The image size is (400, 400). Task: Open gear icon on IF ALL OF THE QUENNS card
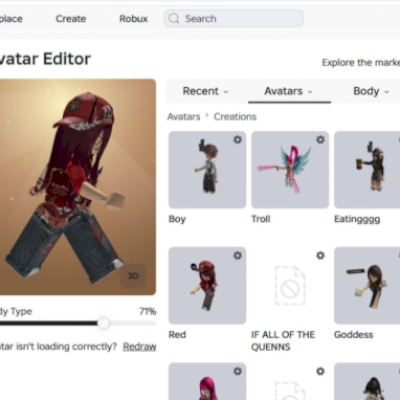pyautogui.click(x=320, y=256)
